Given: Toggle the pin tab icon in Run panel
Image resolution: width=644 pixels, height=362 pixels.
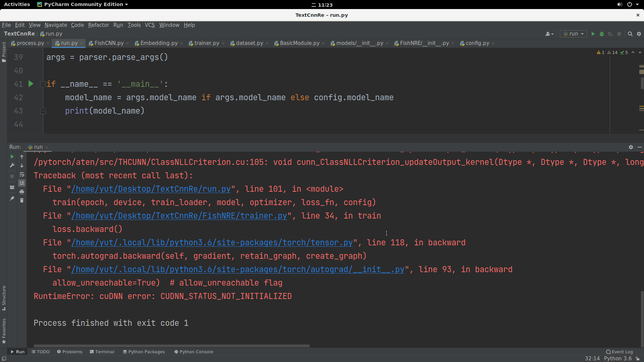Looking at the screenshot, I should pos(12,198).
